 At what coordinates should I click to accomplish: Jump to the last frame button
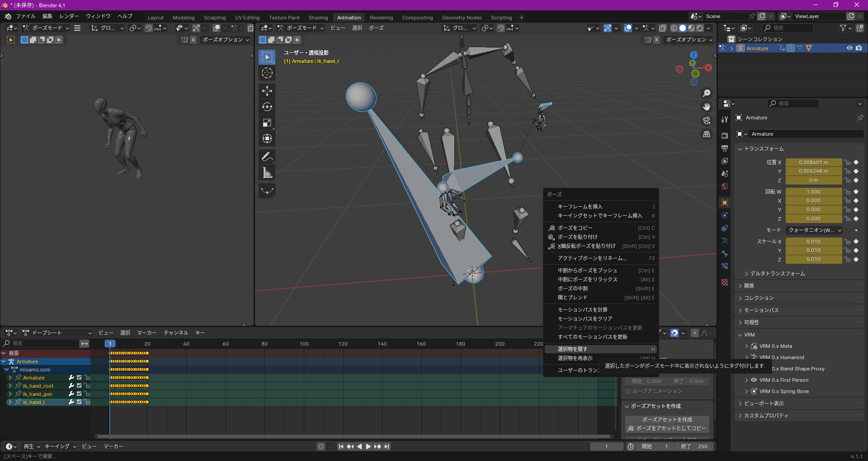387,447
